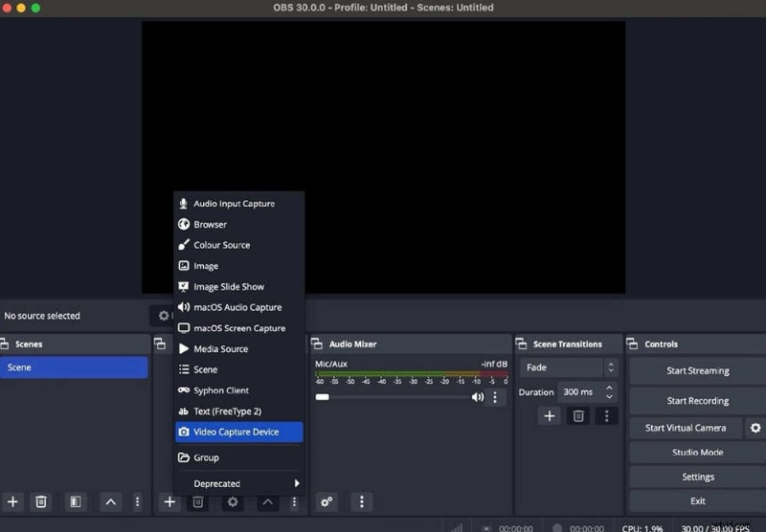766x532 pixels.
Task: Click the Start Streaming button
Action: (698, 371)
